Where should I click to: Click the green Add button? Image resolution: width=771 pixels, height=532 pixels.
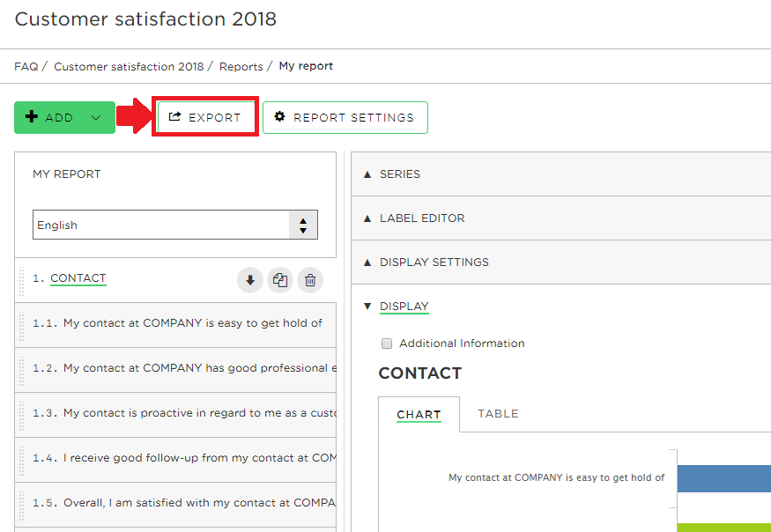64,117
